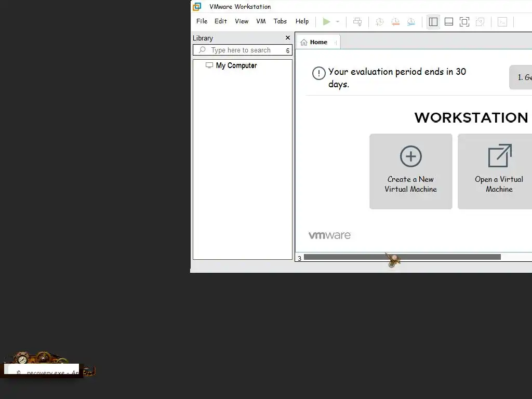Click the green Power On play button
Image resolution: width=532 pixels, height=399 pixels.
tap(326, 22)
